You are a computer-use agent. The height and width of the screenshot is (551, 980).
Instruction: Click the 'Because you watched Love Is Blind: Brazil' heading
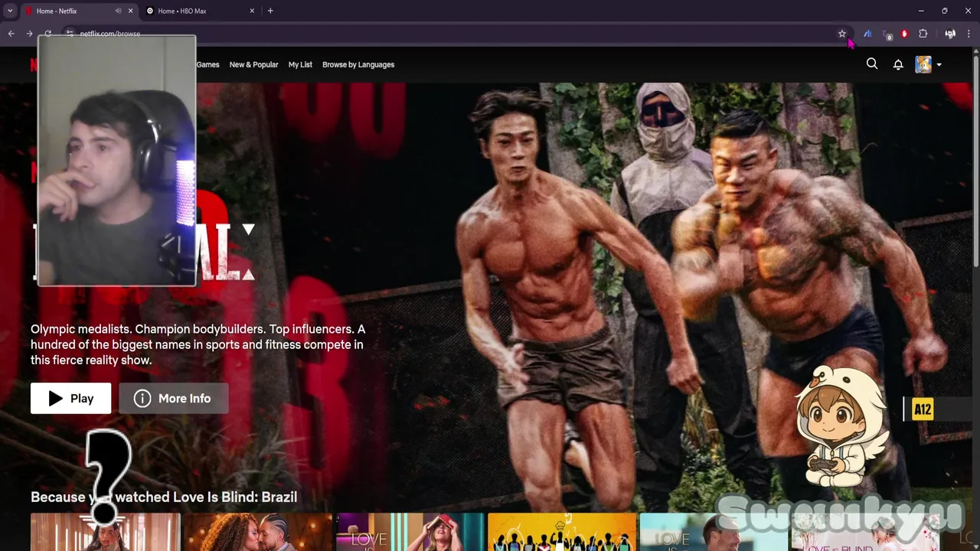164,497
